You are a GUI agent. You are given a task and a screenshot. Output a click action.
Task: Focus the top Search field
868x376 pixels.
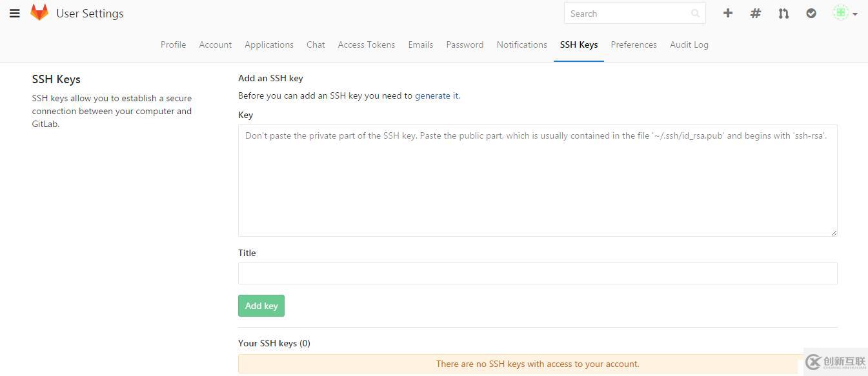634,13
